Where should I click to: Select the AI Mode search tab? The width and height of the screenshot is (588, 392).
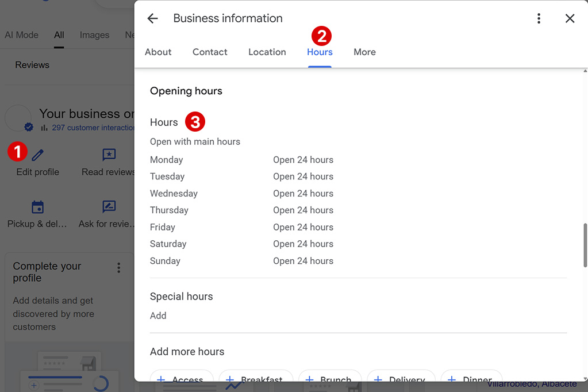point(21,35)
